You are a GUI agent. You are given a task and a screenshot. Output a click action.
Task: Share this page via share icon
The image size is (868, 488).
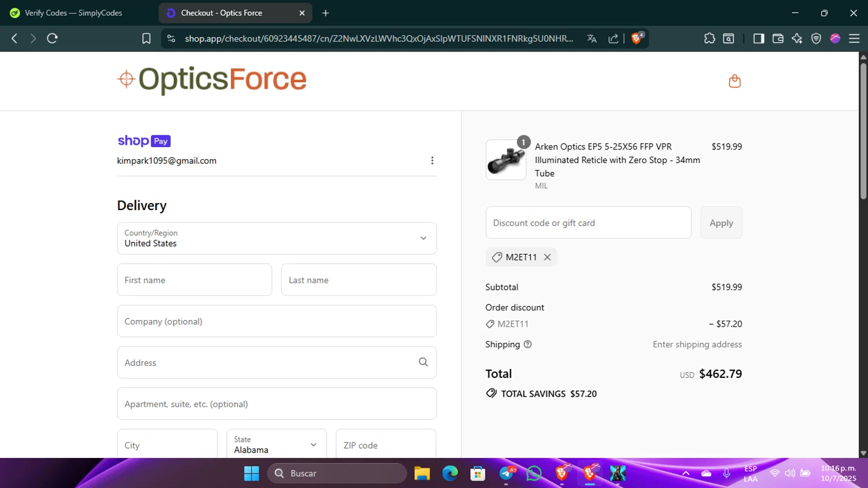point(613,38)
